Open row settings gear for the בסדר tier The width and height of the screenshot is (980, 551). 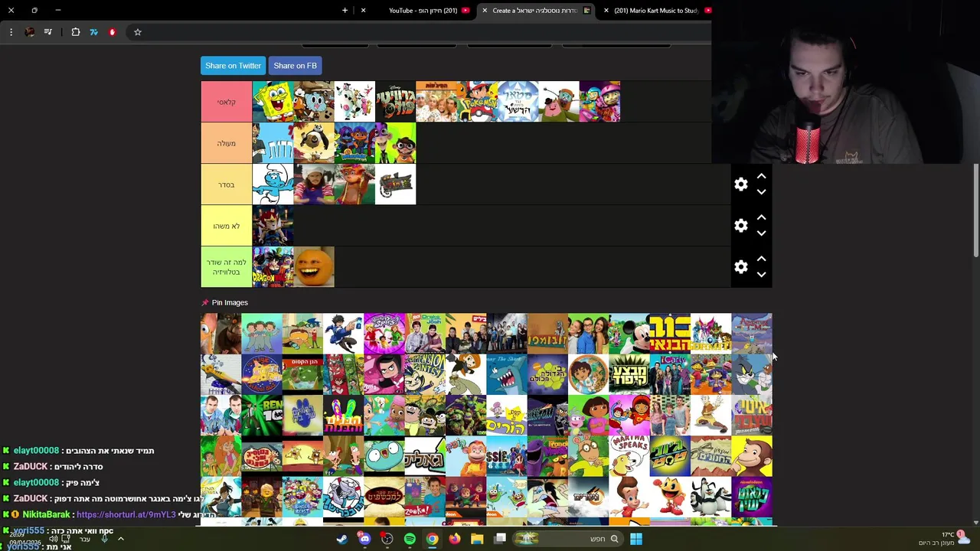(x=741, y=184)
